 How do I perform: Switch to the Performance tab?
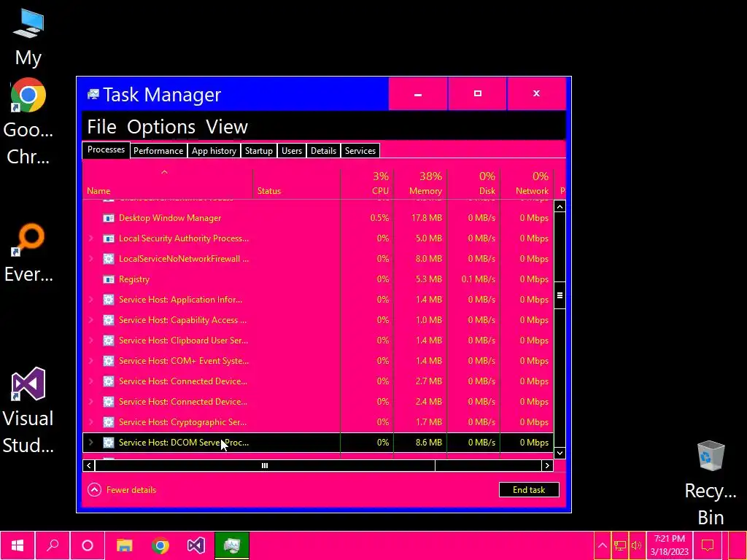(158, 150)
